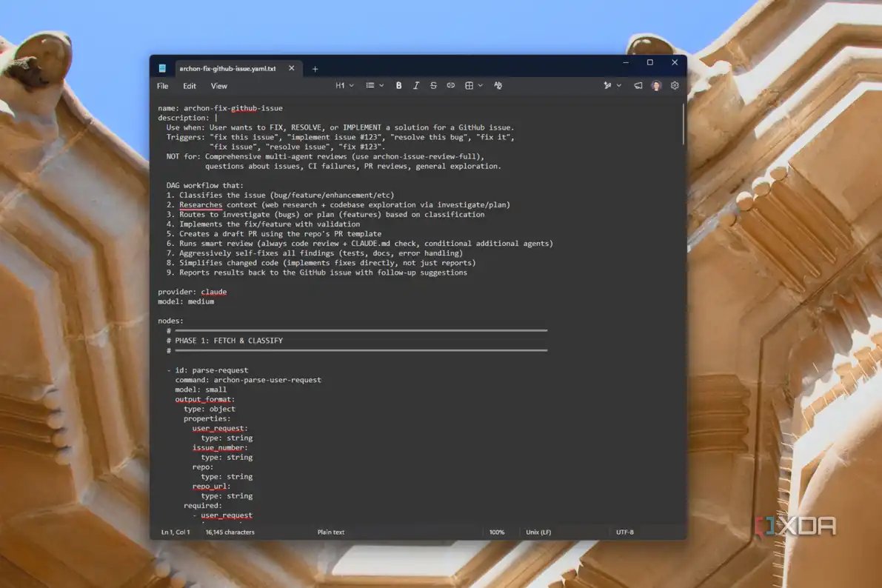Click the 'nodes:' line
This screenshot has width=882, height=588.
coord(170,321)
